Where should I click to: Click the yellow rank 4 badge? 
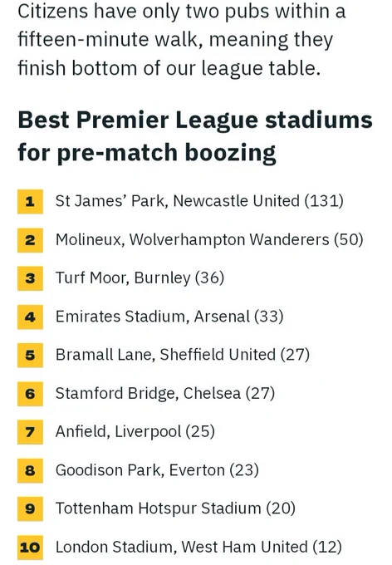(30, 317)
